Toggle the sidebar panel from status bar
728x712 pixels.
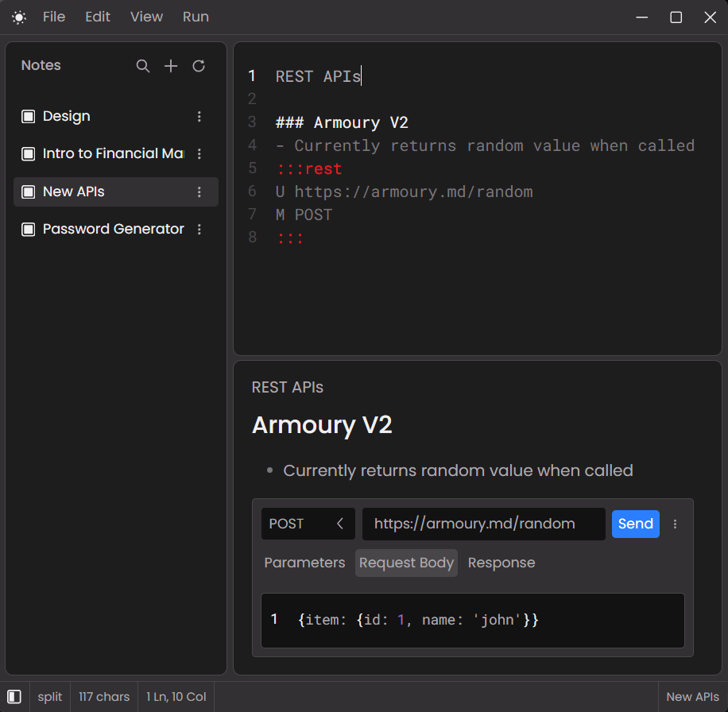click(x=14, y=697)
